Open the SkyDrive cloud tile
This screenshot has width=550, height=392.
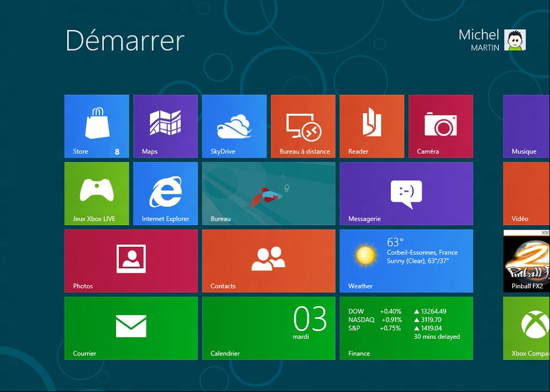coord(234,126)
